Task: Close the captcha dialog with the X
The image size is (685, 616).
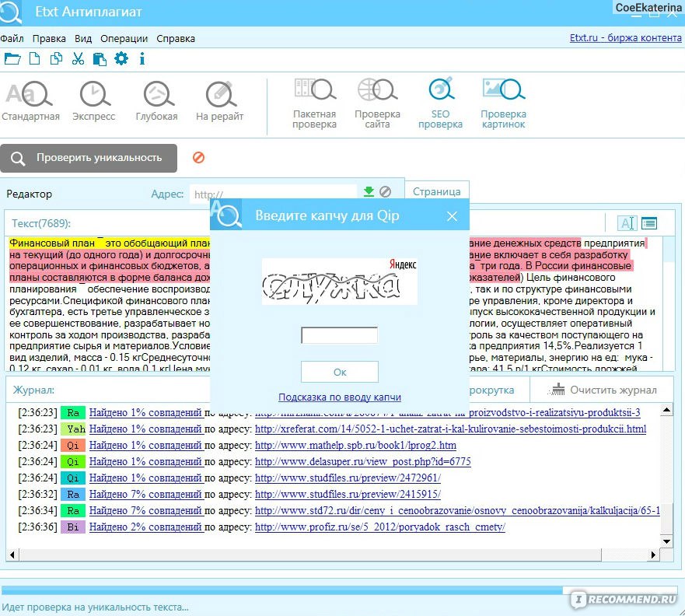Action: tap(453, 215)
